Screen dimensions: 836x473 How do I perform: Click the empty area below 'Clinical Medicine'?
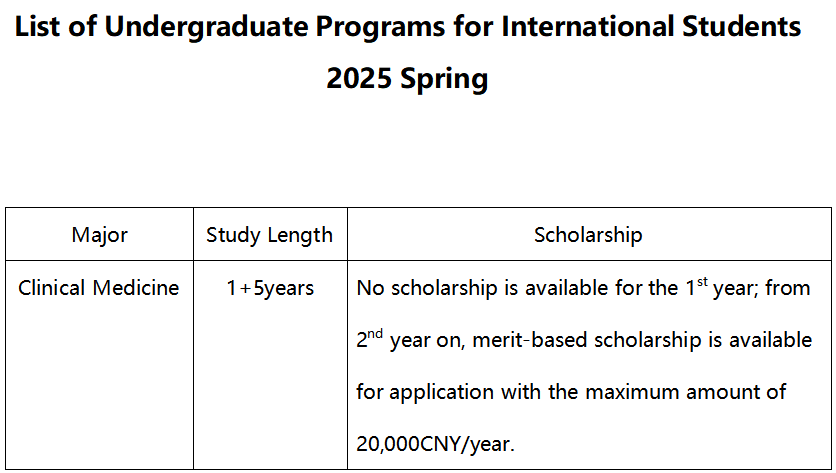point(100,384)
